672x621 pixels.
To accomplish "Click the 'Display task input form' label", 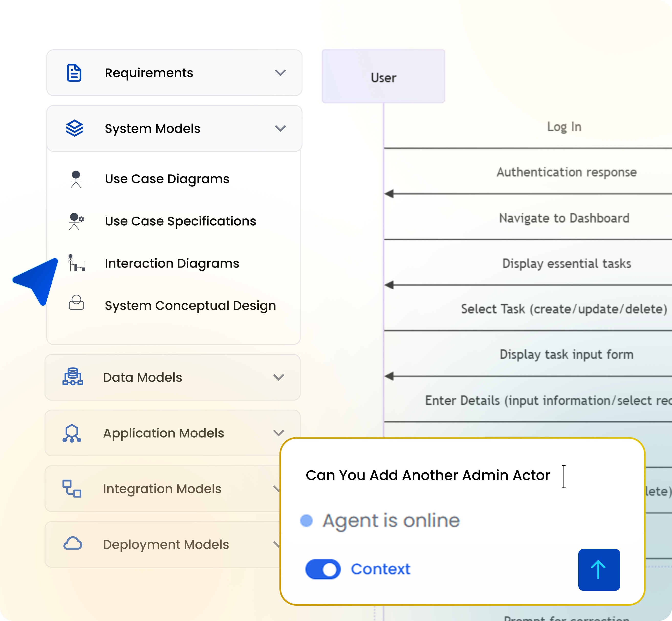I will (x=567, y=354).
